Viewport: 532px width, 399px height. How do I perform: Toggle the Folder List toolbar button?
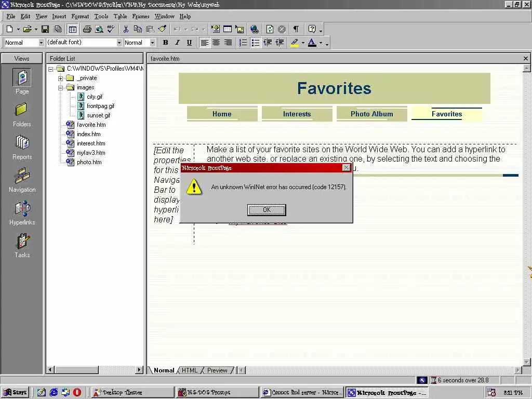72,30
